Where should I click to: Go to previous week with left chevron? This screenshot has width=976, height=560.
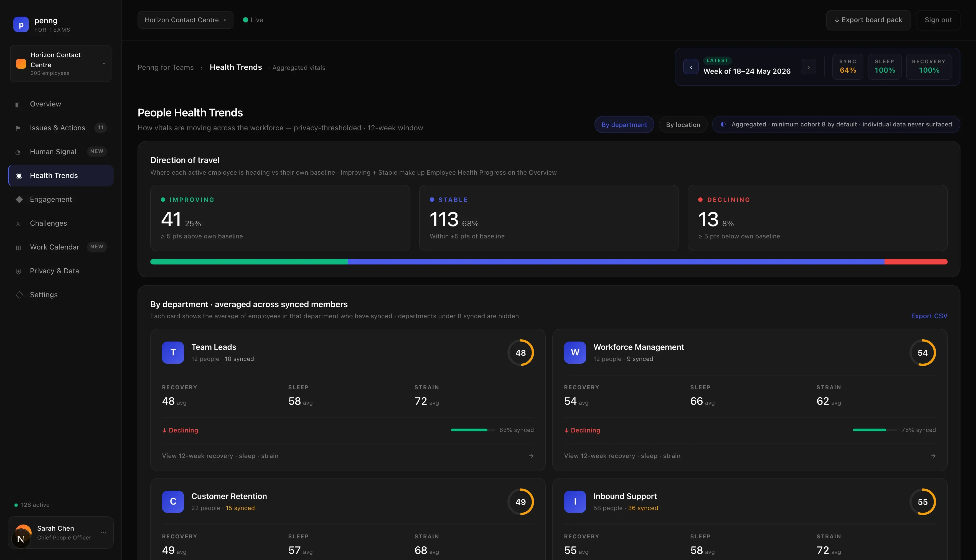(x=691, y=67)
